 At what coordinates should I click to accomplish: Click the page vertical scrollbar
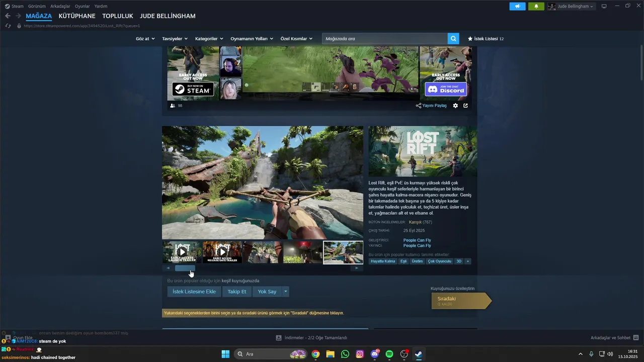(x=641, y=63)
